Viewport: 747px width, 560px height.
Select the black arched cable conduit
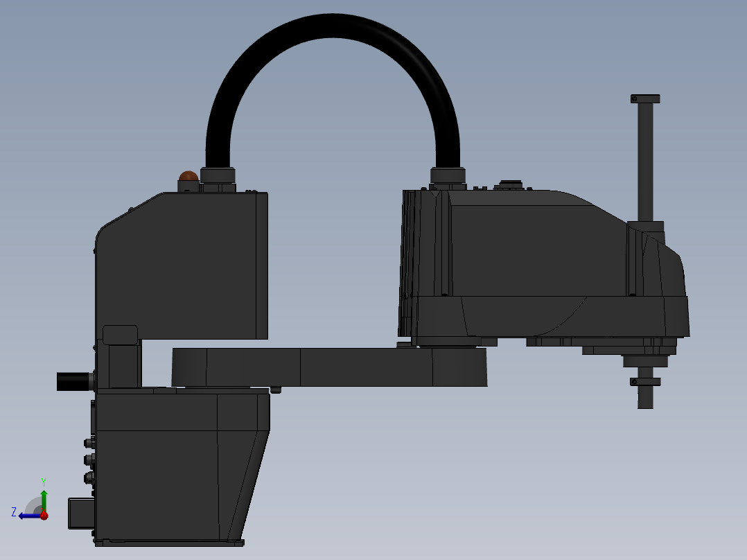(x=333, y=91)
